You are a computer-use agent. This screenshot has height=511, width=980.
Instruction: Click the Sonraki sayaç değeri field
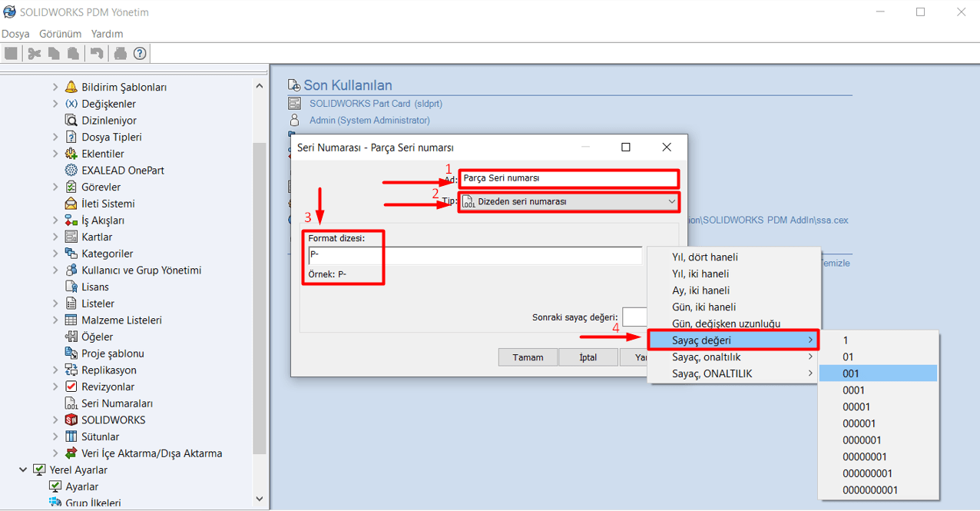tap(634, 317)
